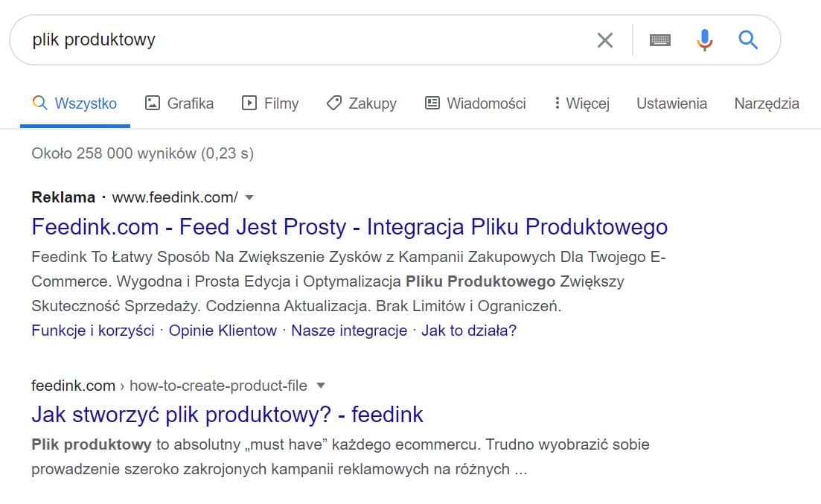Viewport: 821px width, 504px height.
Task: Clear the search query with the X icon
Action: [604, 39]
